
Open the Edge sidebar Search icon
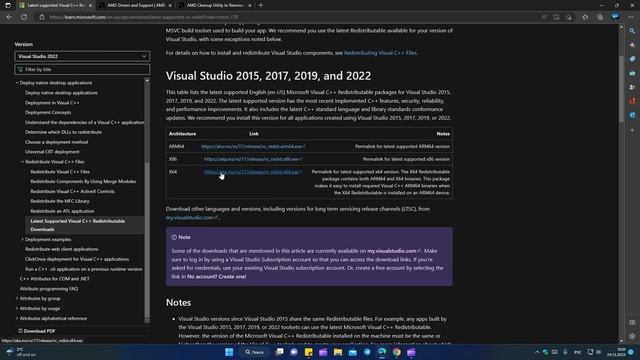632,31
